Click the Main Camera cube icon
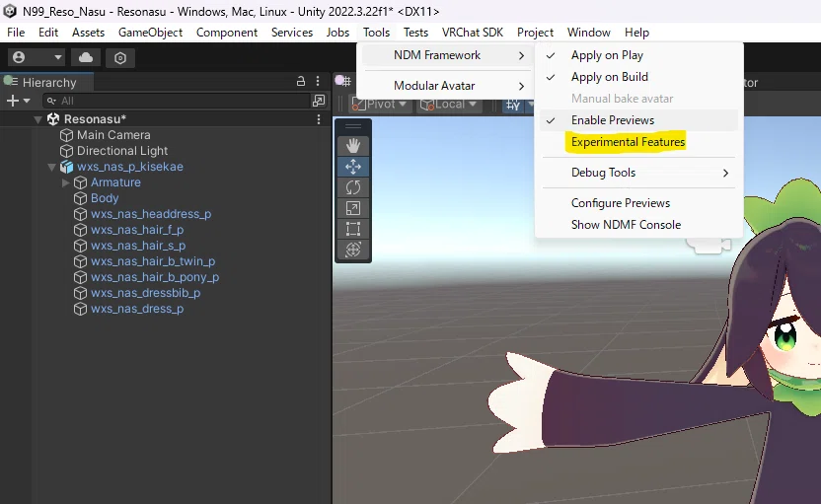Screen dimensions: 821x504 pos(66,135)
